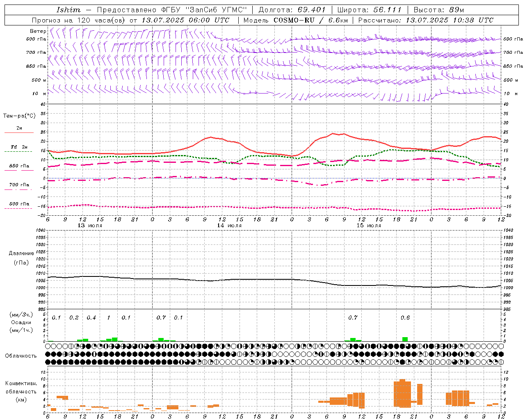This screenshot has height=420, width=525.
Task: Click the 3-hour precipitation value "0.6"
Action: tap(405, 318)
